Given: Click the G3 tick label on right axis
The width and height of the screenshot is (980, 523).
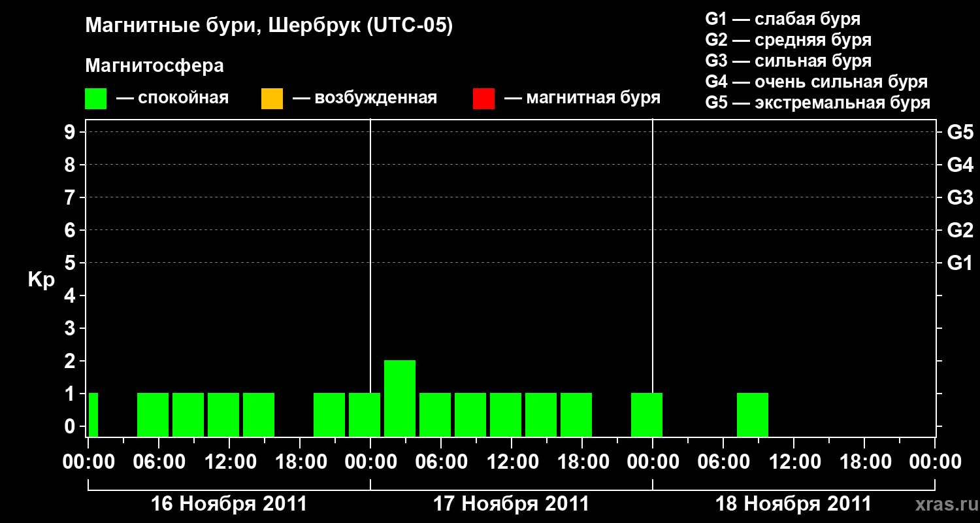Looking at the screenshot, I should 960,198.
